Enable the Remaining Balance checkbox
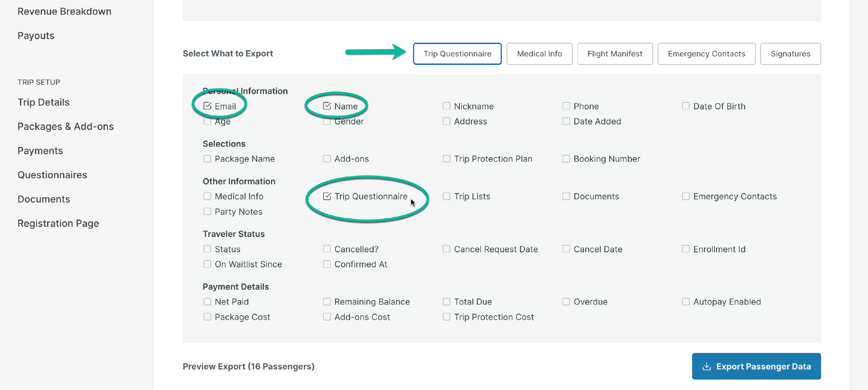868x390 pixels. (x=326, y=301)
